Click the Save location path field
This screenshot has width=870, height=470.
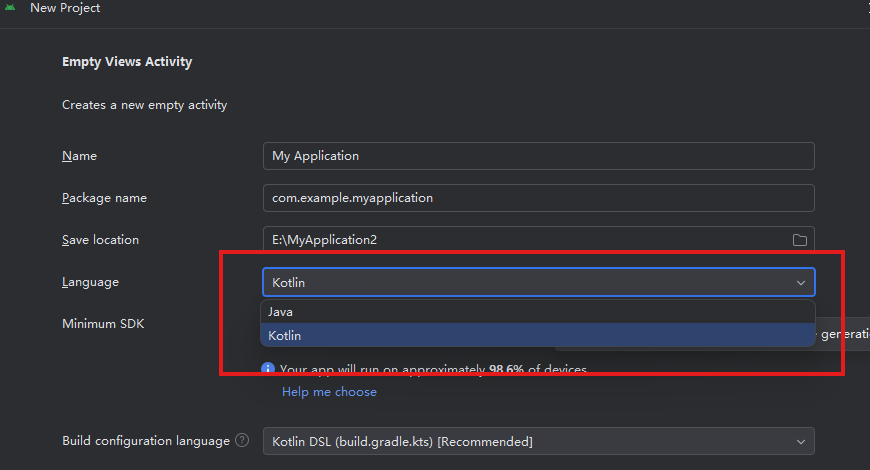coord(520,240)
